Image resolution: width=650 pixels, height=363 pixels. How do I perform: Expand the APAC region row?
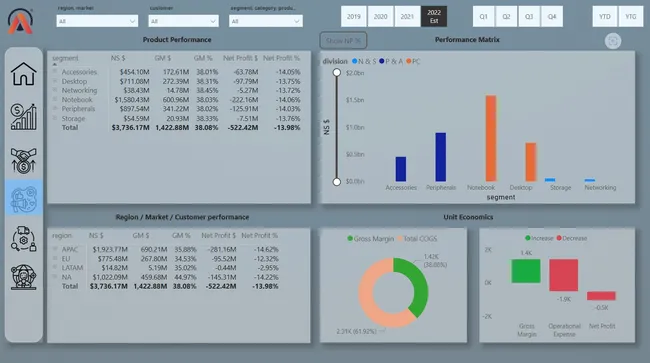point(55,249)
